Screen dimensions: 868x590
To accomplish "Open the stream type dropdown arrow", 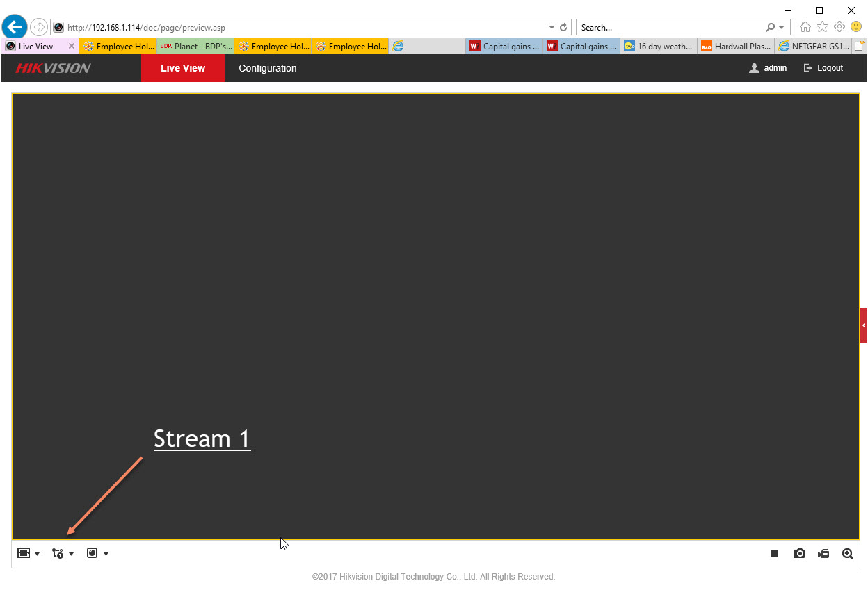I will [x=71, y=554].
